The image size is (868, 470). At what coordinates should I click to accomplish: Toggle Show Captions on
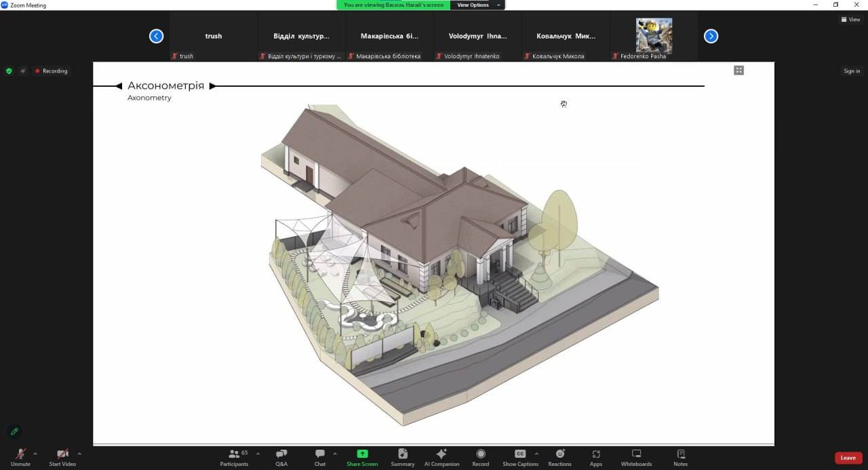(519, 457)
